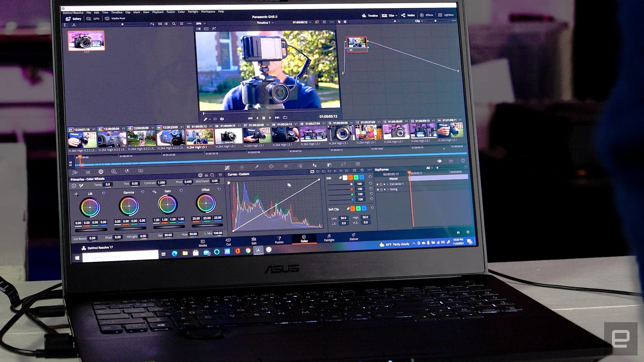Open the Lightbox view
Image resolution: width=644 pixels, height=362 pixels.
446,15
